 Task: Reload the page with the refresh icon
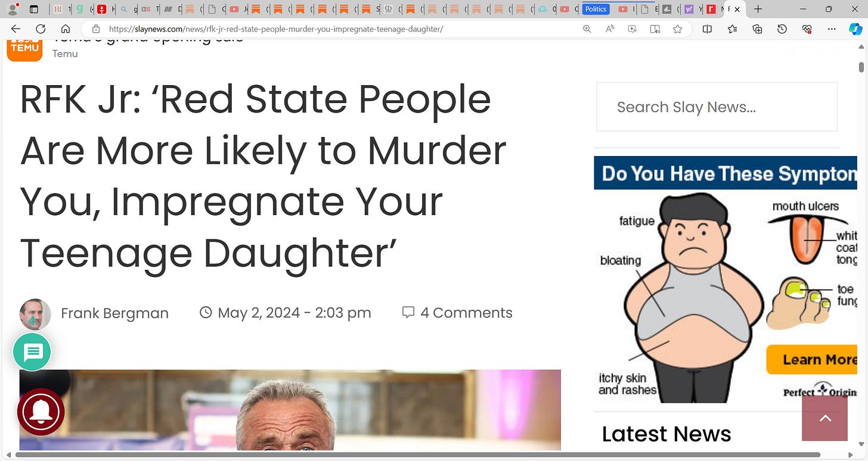pyautogui.click(x=41, y=29)
